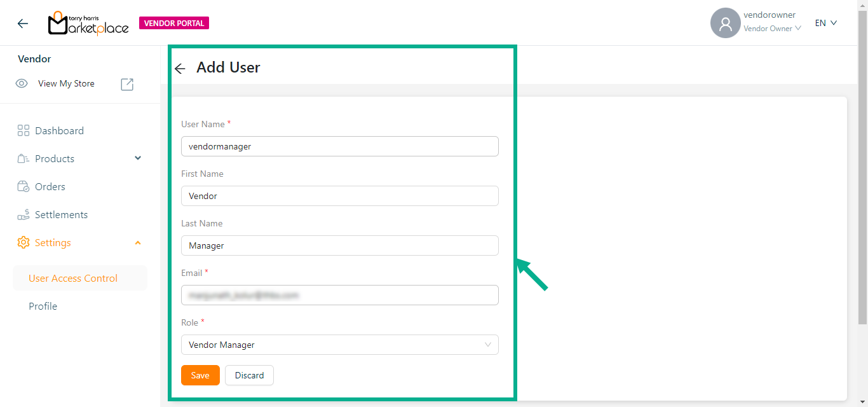The width and height of the screenshot is (868, 407).
Task: Click the top-left header back arrow
Action: (23, 24)
